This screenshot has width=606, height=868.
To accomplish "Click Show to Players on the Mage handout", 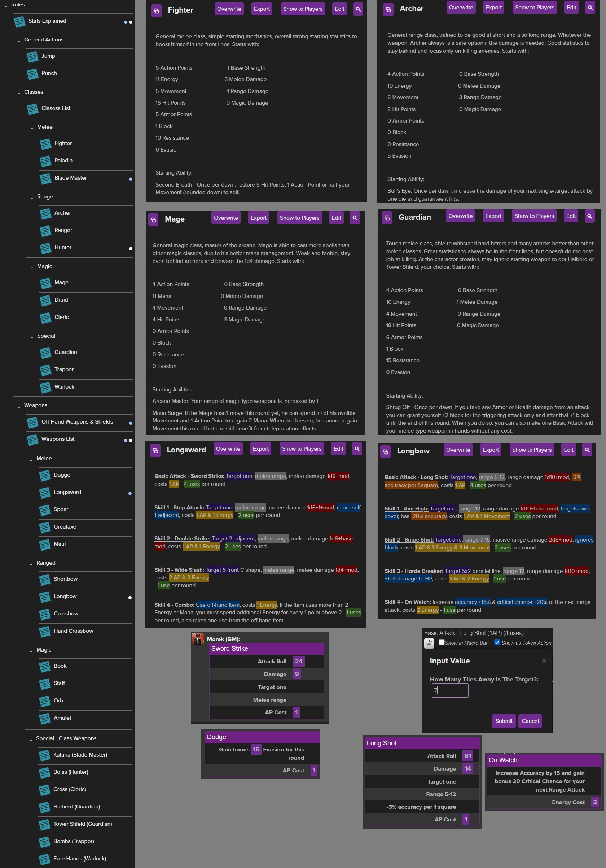I will pyautogui.click(x=299, y=218).
